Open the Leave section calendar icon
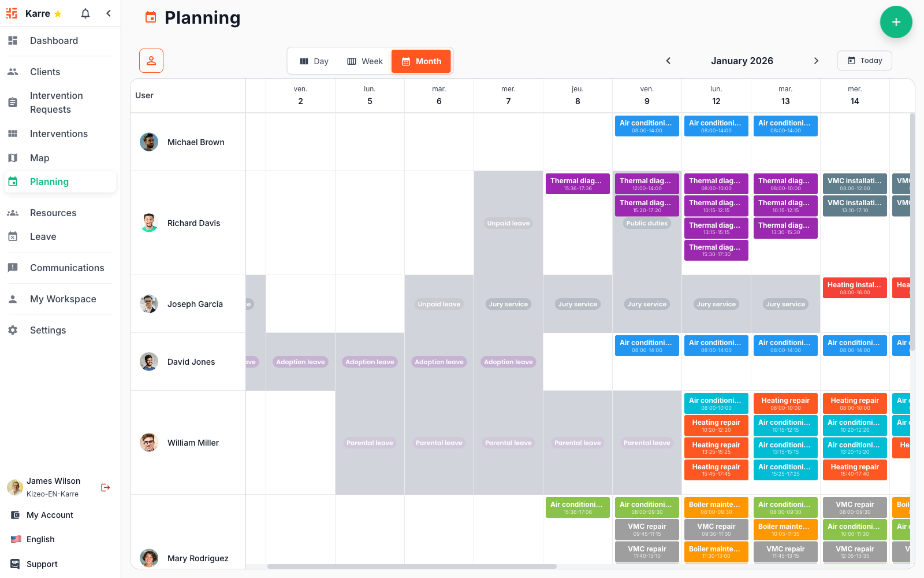The width and height of the screenshot is (924, 578). [13, 236]
